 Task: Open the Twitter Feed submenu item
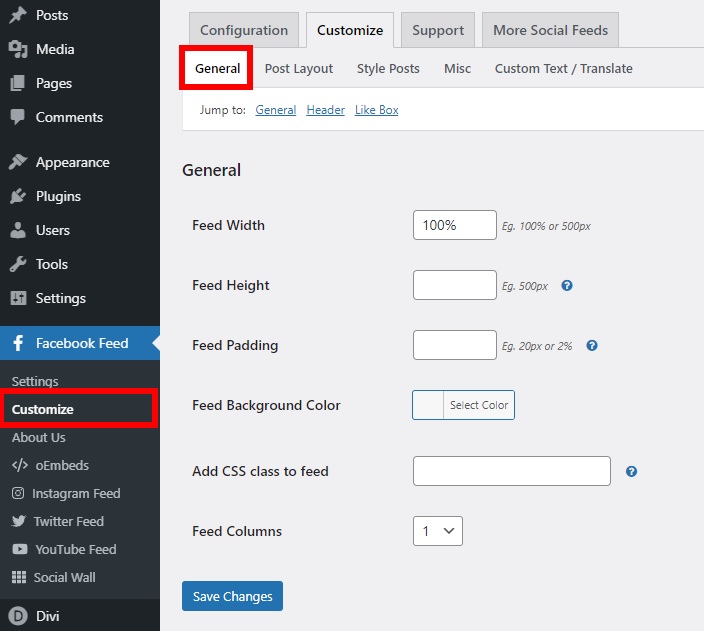(x=69, y=521)
